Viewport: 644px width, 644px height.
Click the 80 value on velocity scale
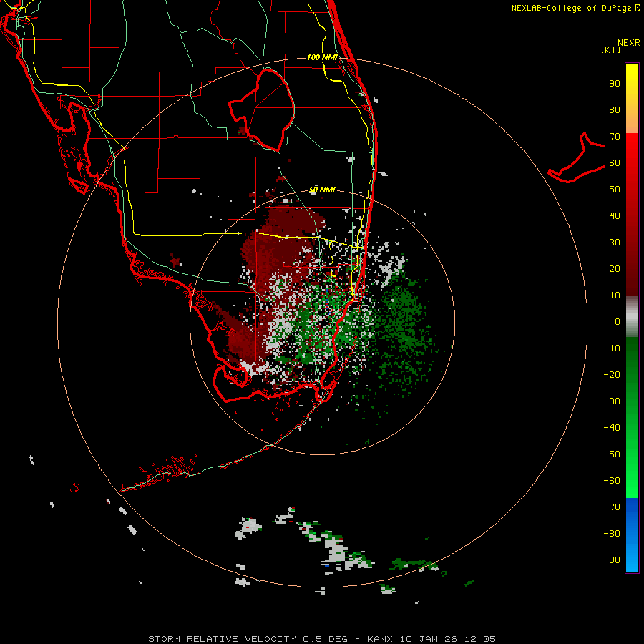(x=615, y=109)
